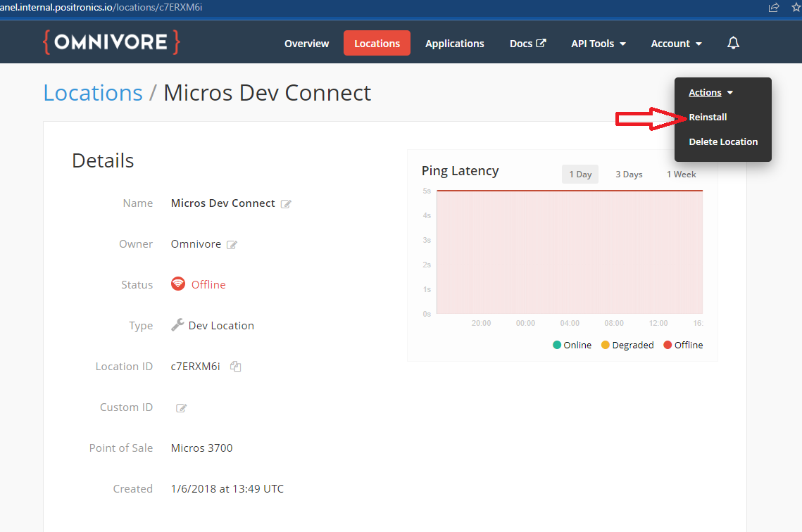The height and width of the screenshot is (532, 802).
Task: Toggle the Offline legend item
Action: pos(682,345)
